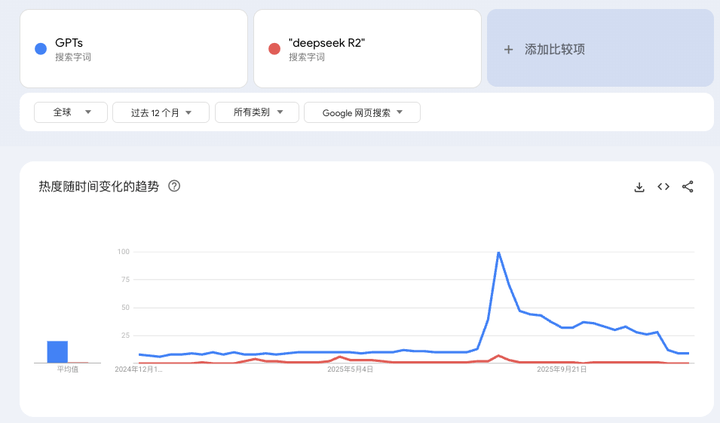Click the 2025年5月4日 axis date label

[350, 369]
